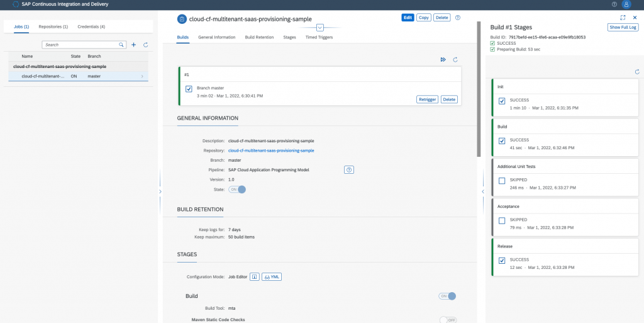Open the General Information tab
Viewport: 644px width, 323px height.
point(217,37)
